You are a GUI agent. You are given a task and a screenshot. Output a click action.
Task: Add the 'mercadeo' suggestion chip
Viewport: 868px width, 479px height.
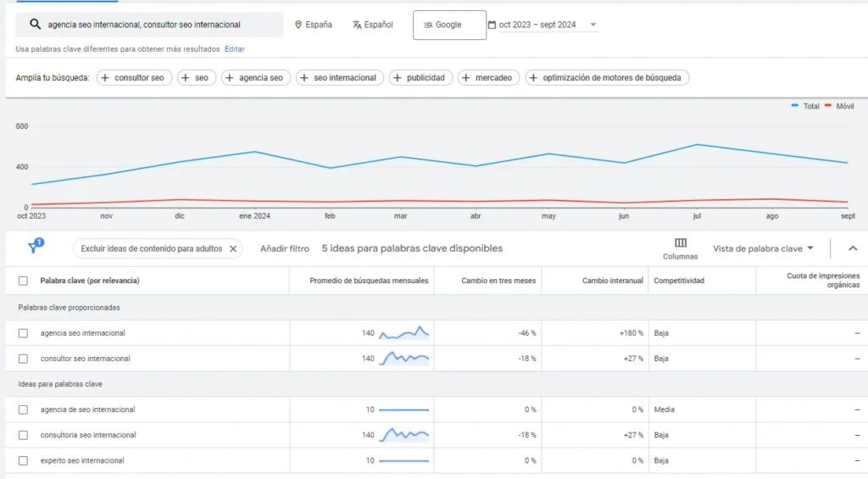(488, 77)
